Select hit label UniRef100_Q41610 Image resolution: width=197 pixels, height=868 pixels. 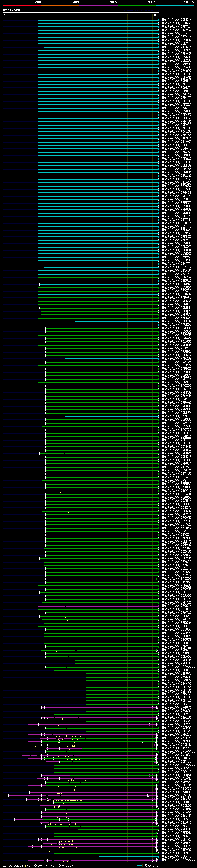coord(177,182)
